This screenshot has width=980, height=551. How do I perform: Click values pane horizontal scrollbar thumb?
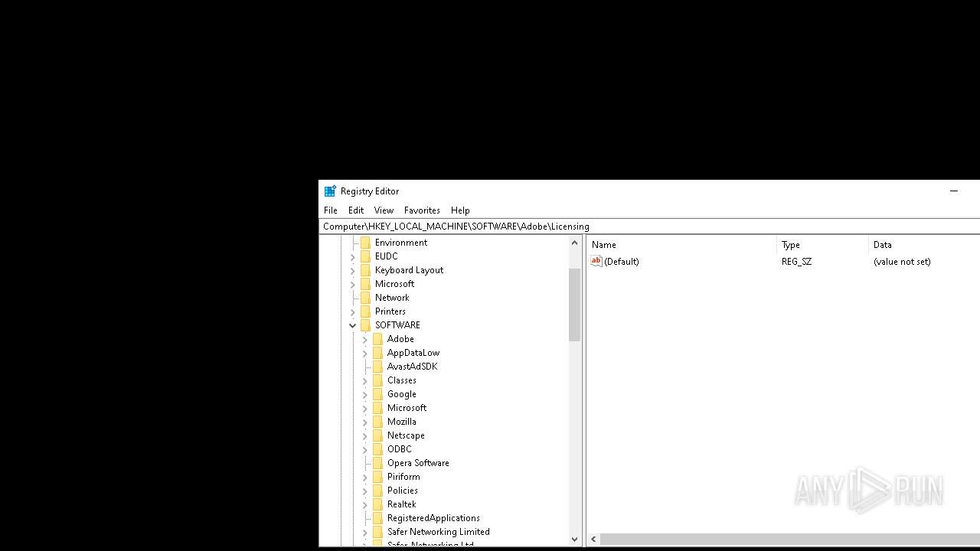[x=789, y=540]
